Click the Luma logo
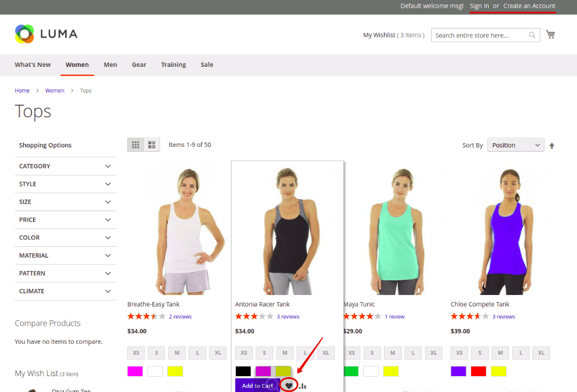 pos(47,34)
